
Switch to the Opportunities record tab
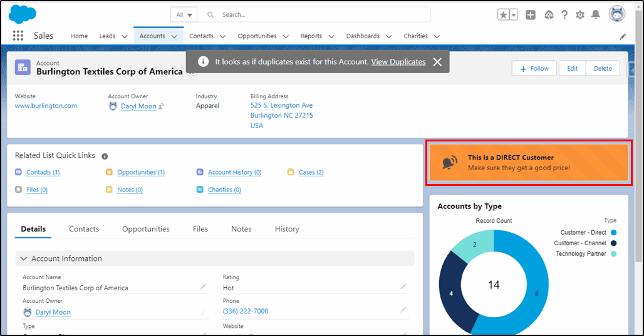point(146,229)
